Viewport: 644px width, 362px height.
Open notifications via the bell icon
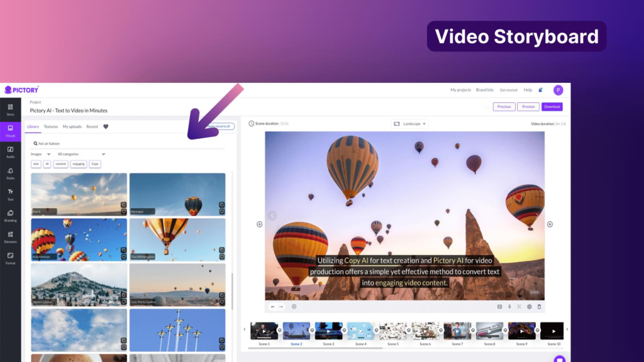540,90
